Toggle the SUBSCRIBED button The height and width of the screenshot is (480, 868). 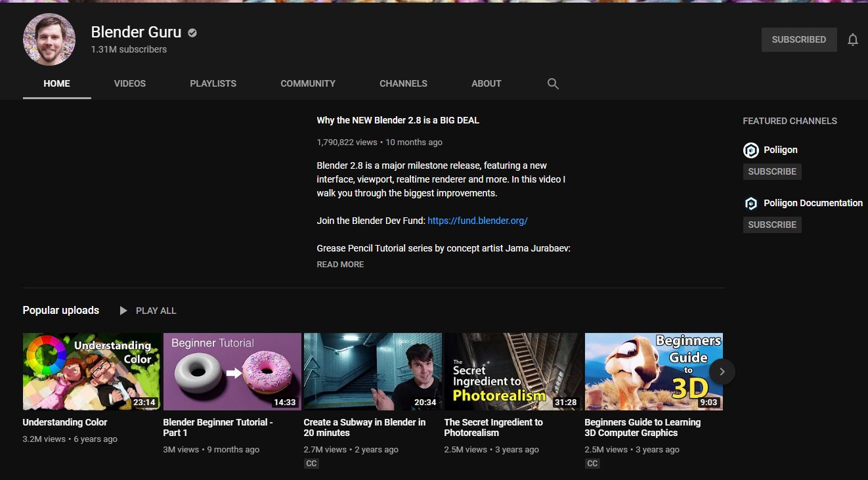(799, 39)
